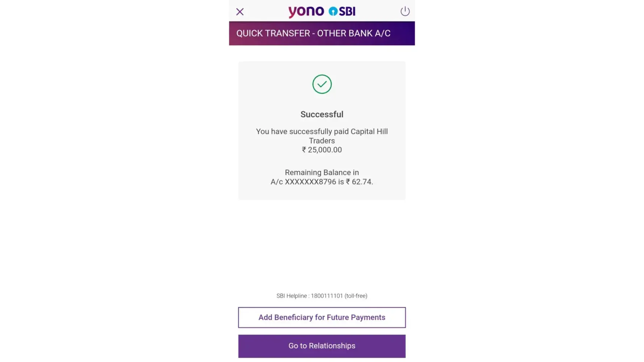The image size is (644, 362).
Task: Click the Capital Hill payee name
Action: (369, 131)
